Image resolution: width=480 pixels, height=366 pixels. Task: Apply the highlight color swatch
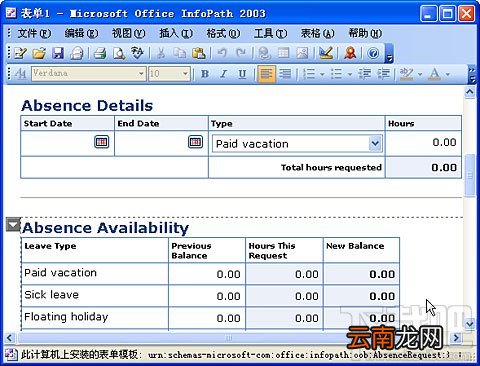406,74
